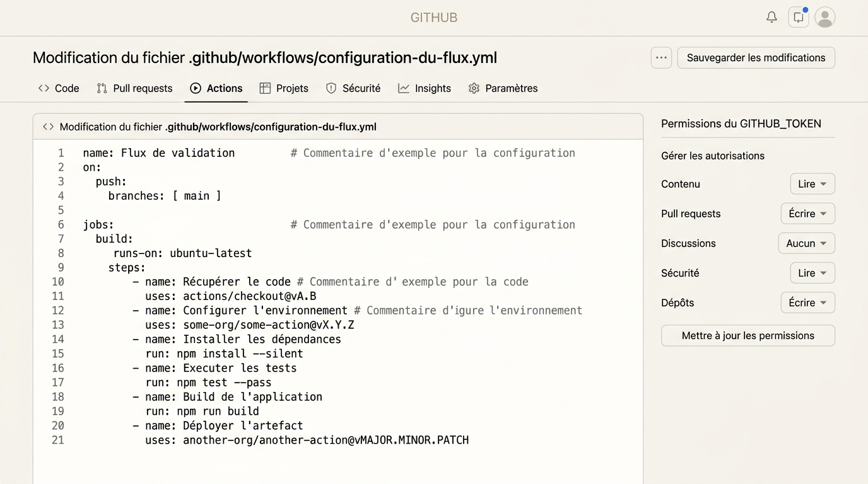Click line number 5 in gutter
The width and height of the screenshot is (868, 484).
pos(61,210)
